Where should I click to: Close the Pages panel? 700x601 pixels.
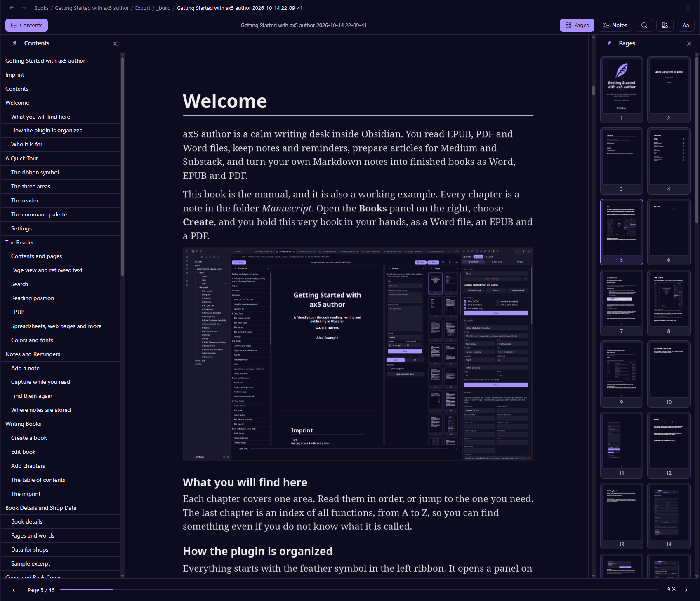tap(689, 43)
